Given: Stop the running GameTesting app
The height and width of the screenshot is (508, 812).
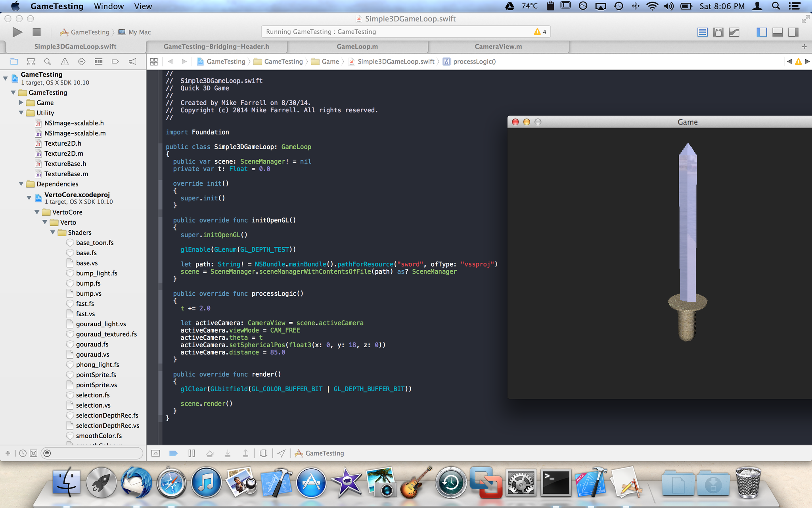Looking at the screenshot, I should (x=36, y=32).
